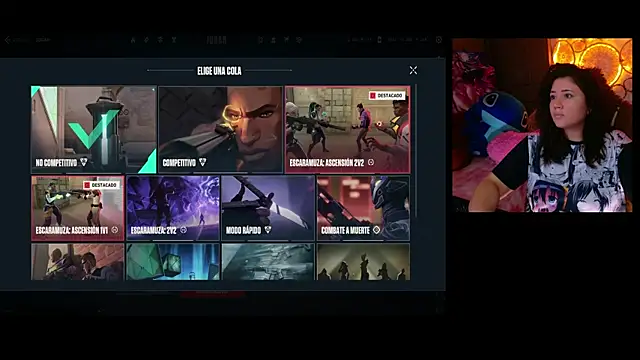This screenshot has width=640, height=360.
Task: Choose the Modo Rápido queue card
Action: (268, 208)
